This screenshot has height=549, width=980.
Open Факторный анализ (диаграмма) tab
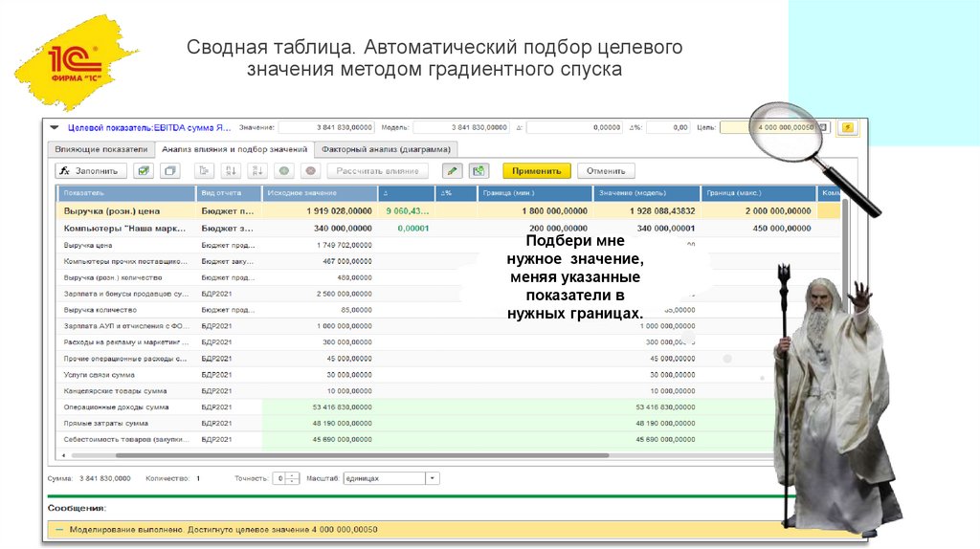tap(387, 149)
